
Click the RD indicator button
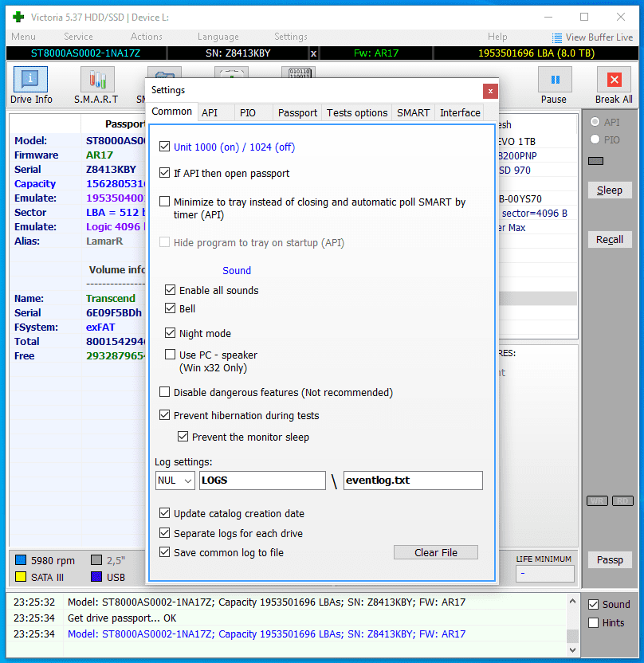click(622, 500)
